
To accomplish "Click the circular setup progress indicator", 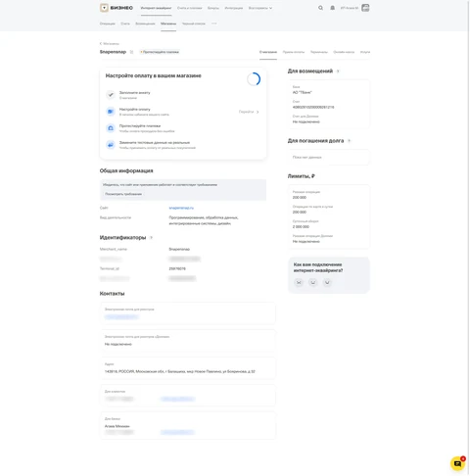I will pos(254,79).
